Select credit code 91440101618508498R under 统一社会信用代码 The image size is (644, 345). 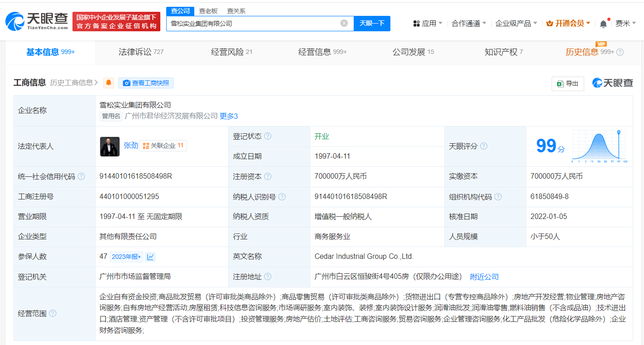click(x=136, y=176)
